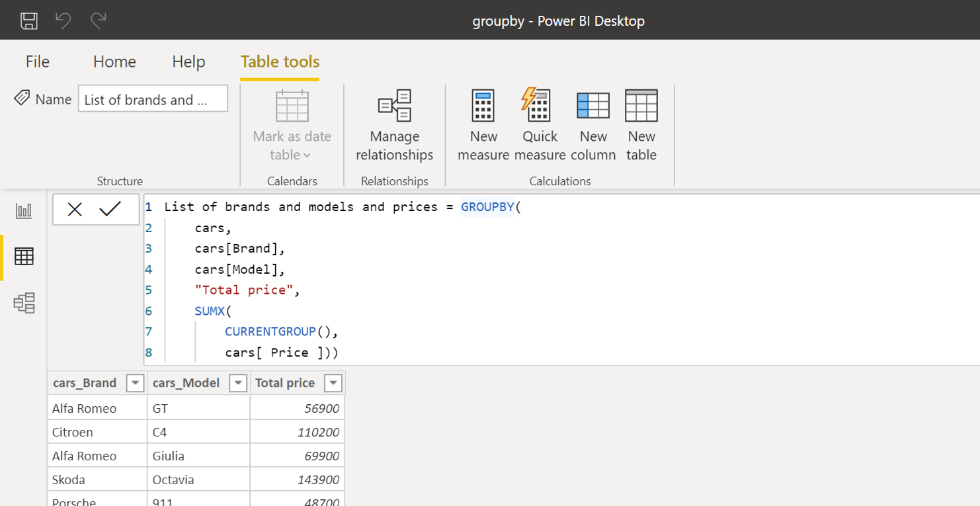Select the Giulia model cell
Image resolution: width=980 pixels, height=506 pixels.
coord(198,456)
